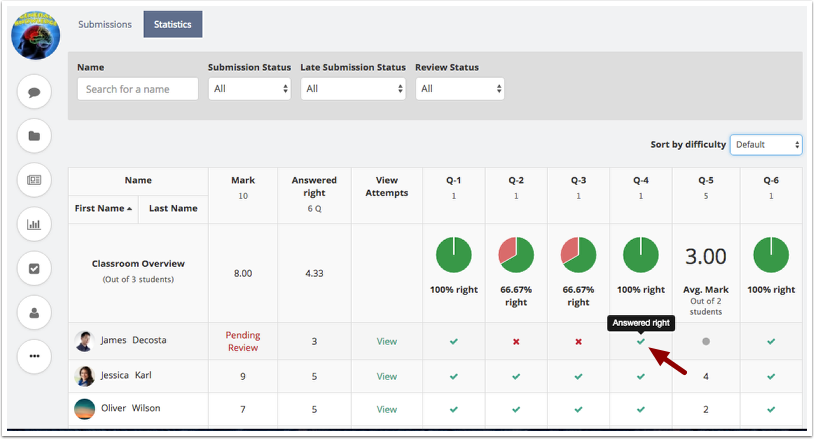The width and height of the screenshot is (814, 439).
Task: Click Jessica Karl's mark of 9
Action: point(243,376)
